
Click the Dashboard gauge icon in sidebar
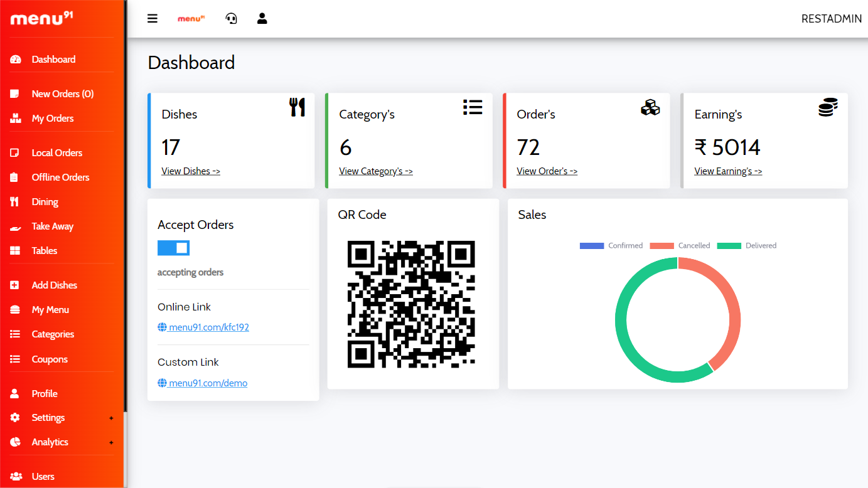[16, 60]
